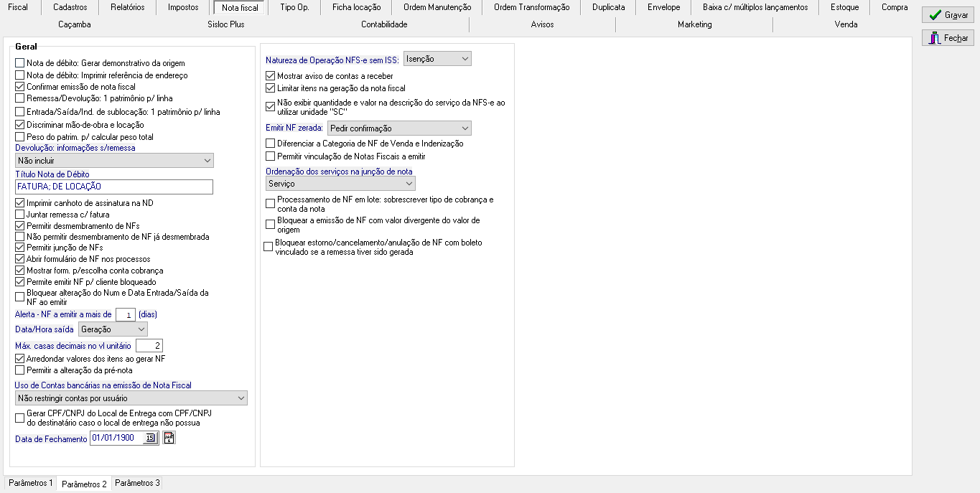Image resolution: width=980 pixels, height=493 pixels.
Task: Open the Venda tab
Action: click(x=846, y=24)
